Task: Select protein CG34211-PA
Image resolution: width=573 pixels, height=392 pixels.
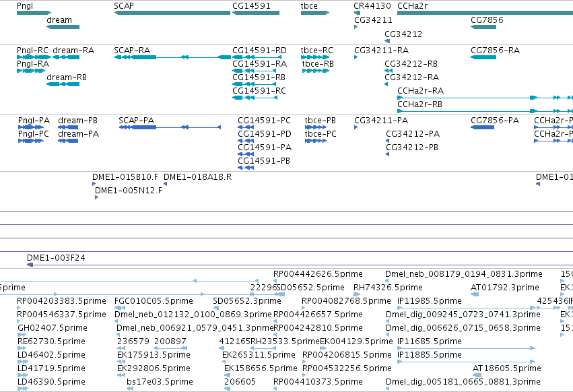Action: pos(381,121)
